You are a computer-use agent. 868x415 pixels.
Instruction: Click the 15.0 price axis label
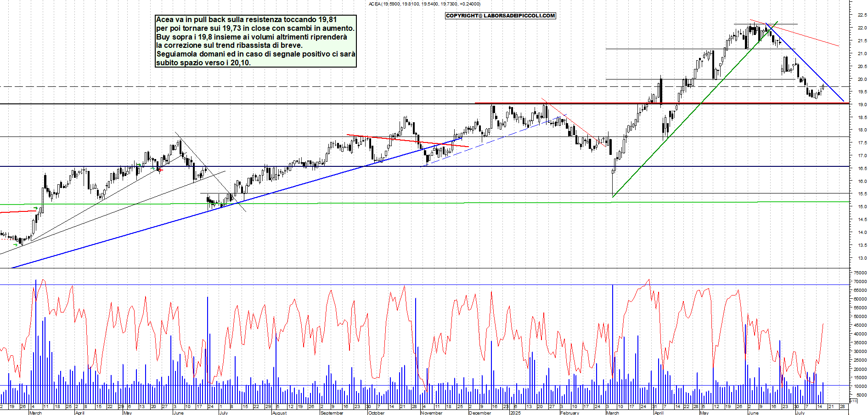862,207
